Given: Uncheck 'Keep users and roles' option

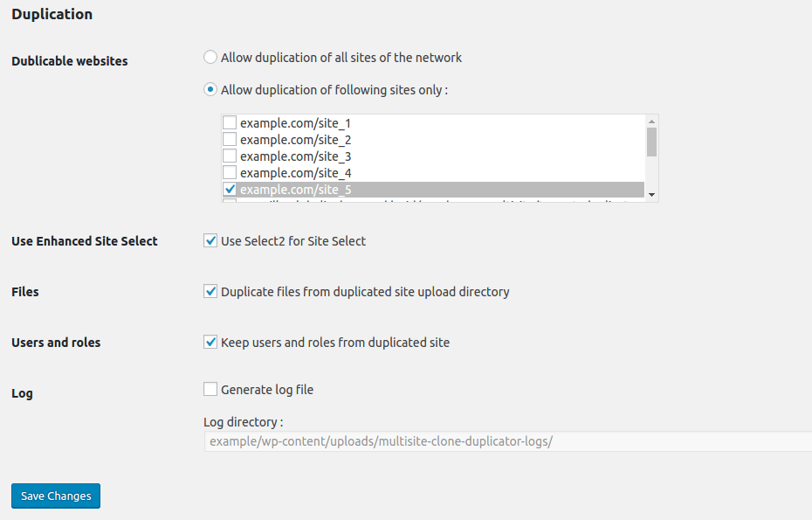Looking at the screenshot, I should [x=210, y=343].
